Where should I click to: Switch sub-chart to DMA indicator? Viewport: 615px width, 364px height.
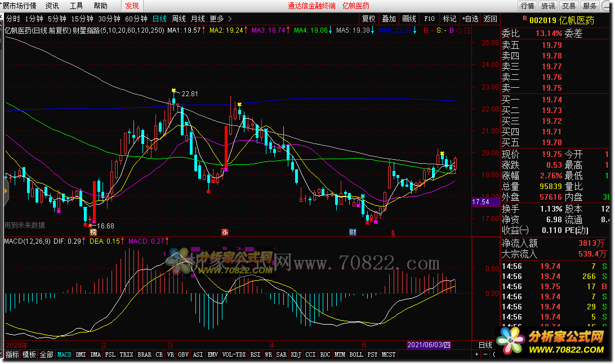tap(95, 354)
